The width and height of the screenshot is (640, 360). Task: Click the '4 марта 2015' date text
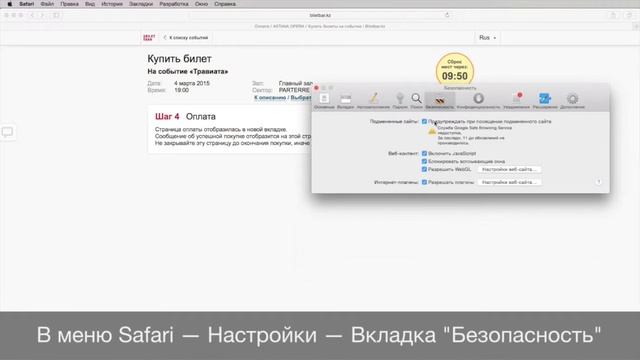pos(192,83)
